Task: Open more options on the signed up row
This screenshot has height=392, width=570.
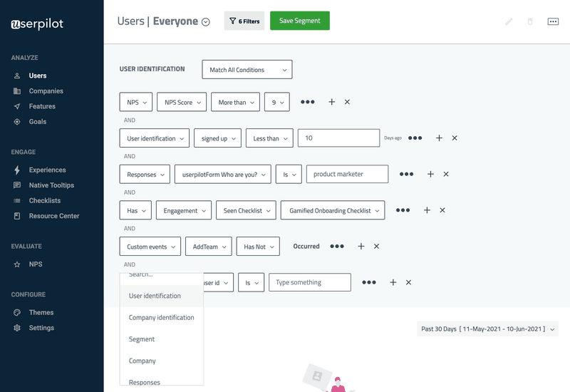Action: 415,138
